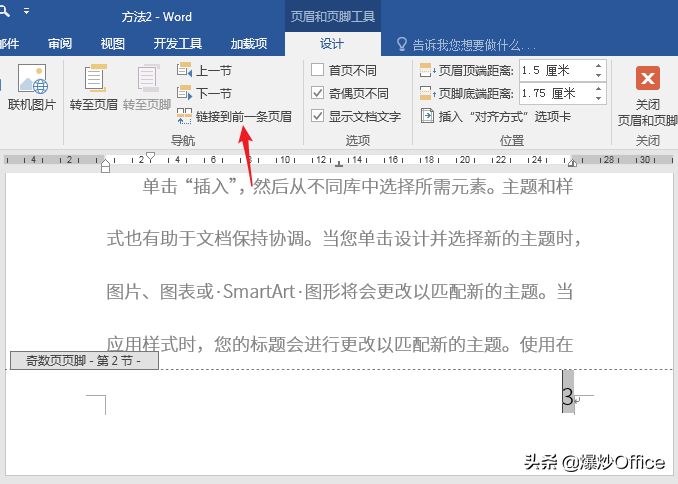This screenshot has height=484, width=678.
Task: Open the 视图 (View) tab
Action: (x=112, y=44)
